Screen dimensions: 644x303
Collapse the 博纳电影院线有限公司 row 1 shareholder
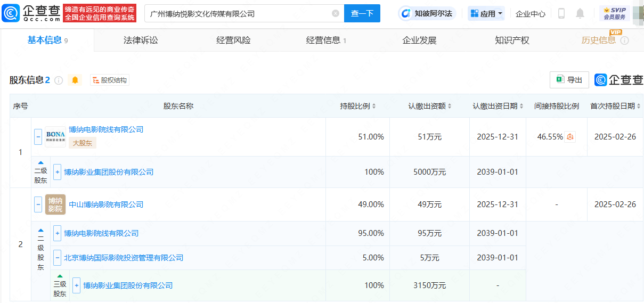point(38,137)
